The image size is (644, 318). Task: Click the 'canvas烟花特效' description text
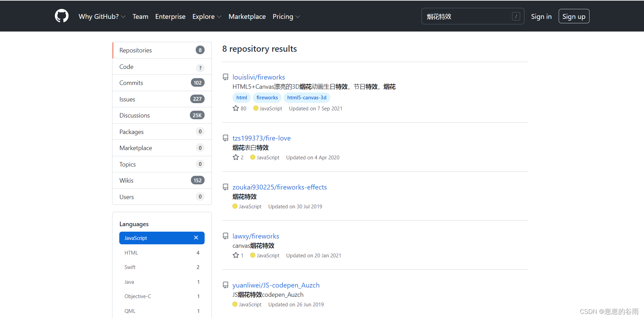click(253, 246)
